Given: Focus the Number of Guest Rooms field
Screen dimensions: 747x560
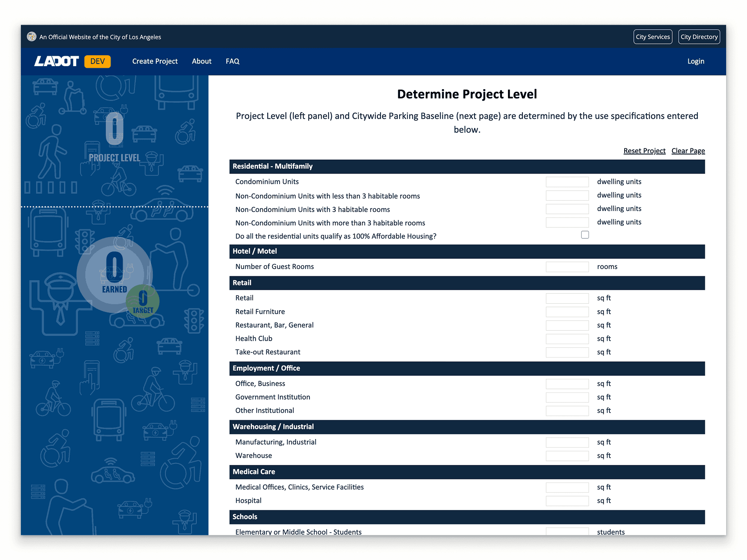Looking at the screenshot, I should pos(567,267).
